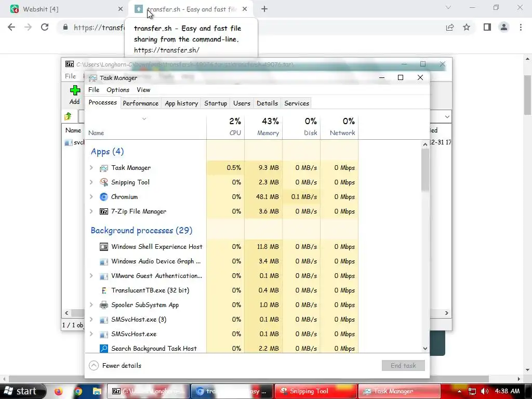Viewport: 532px width, 399px height.
Task: Click the 7-Zip horizontal scroll right arrow
Action: click(x=446, y=313)
